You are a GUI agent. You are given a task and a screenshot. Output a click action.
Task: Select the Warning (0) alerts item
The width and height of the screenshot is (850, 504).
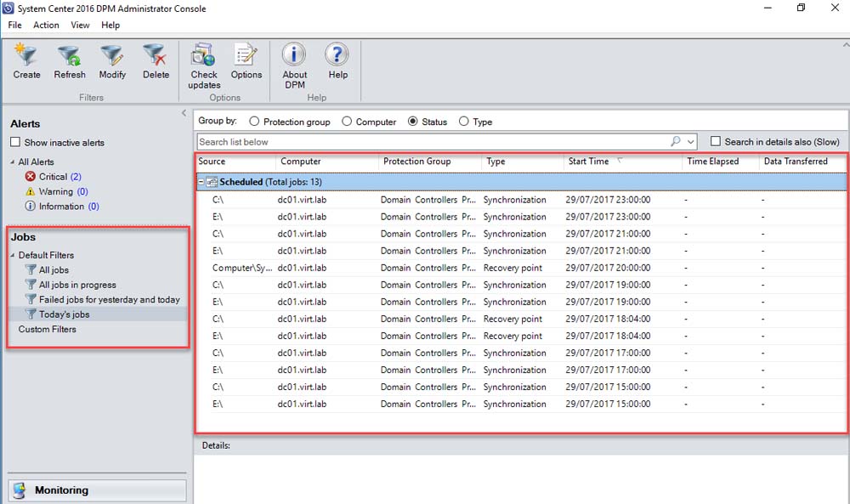click(64, 191)
